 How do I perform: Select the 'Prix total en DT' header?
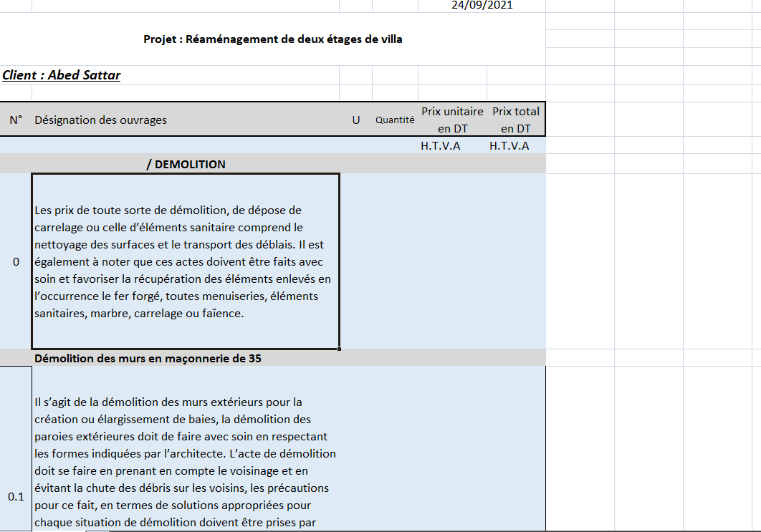tap(516, 120)
